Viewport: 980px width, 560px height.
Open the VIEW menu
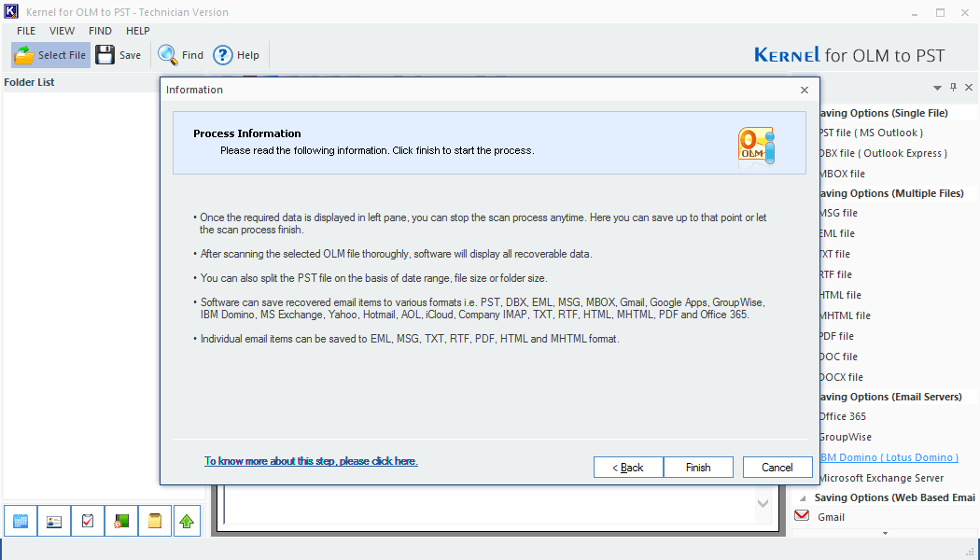click(62, 31)
